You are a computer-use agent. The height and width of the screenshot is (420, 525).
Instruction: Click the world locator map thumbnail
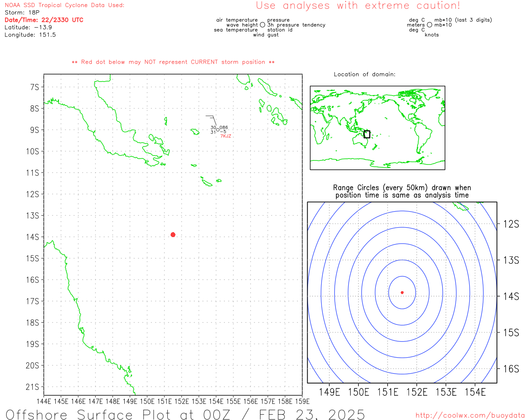(377, 128)
